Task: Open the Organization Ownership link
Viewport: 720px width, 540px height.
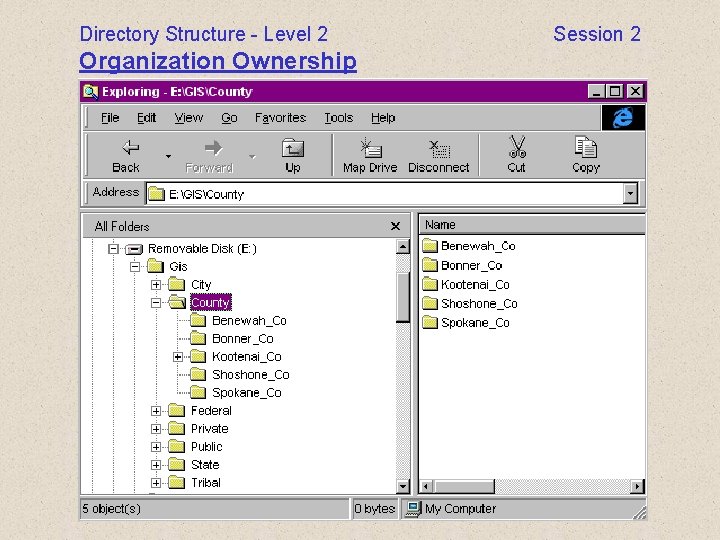Action: tap(218, 62)
